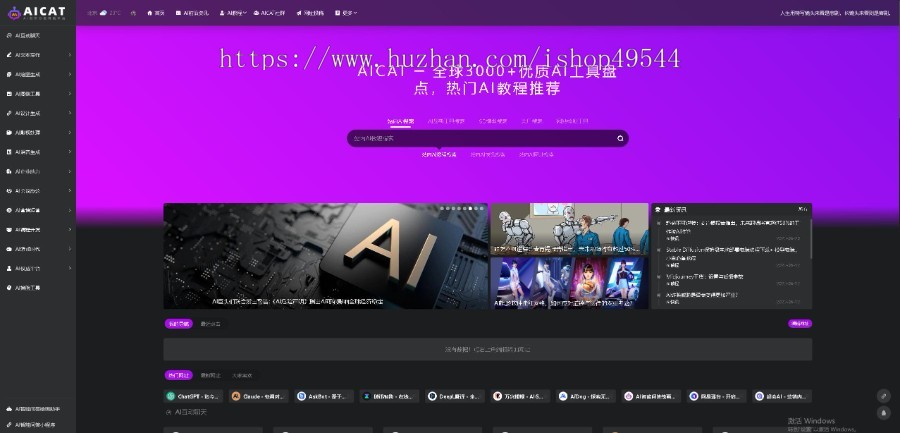Select the second search category tab
This screenshot has width=900, height=433.
click(x=446, y=121)
